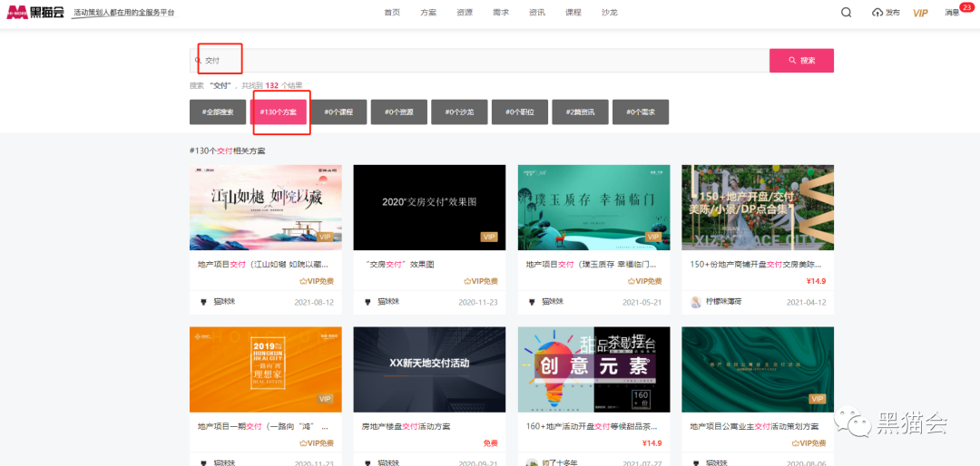Click the 黑猫会 logo in the header

pyautogui.click(x=36, y=13)
